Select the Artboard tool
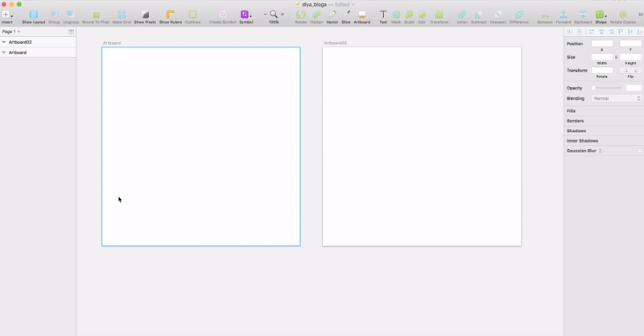The image size is (644, 336). coord(361,15)
